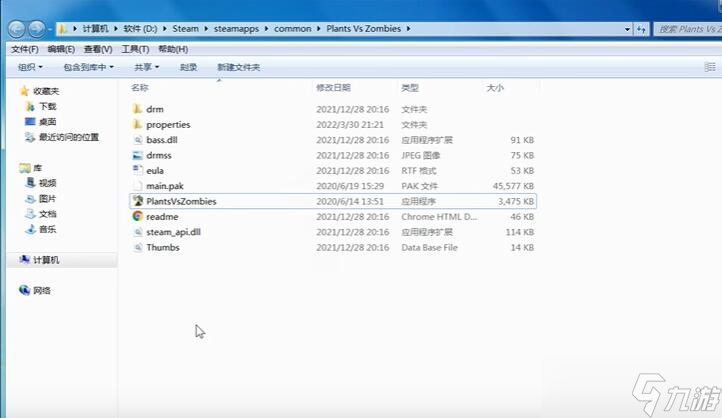The image size is (722, 418).
Task: Click the 音乐 music library icon
Action: click(30, 229)
